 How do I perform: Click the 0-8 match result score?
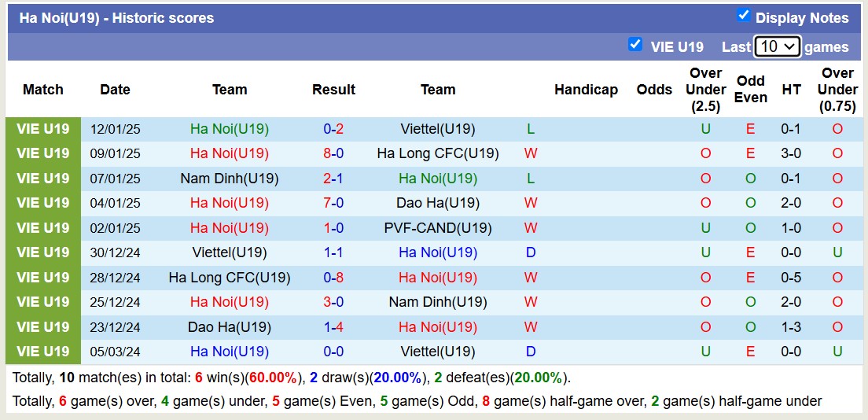tap(333, 278)
